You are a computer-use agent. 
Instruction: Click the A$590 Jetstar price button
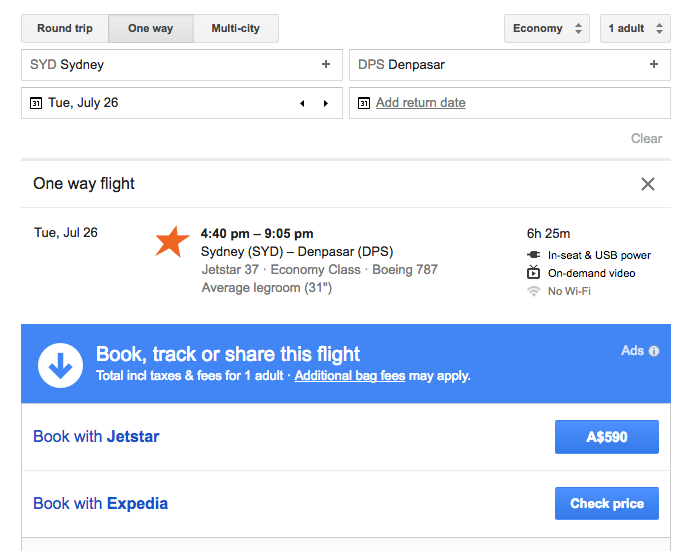click(607, 437)
